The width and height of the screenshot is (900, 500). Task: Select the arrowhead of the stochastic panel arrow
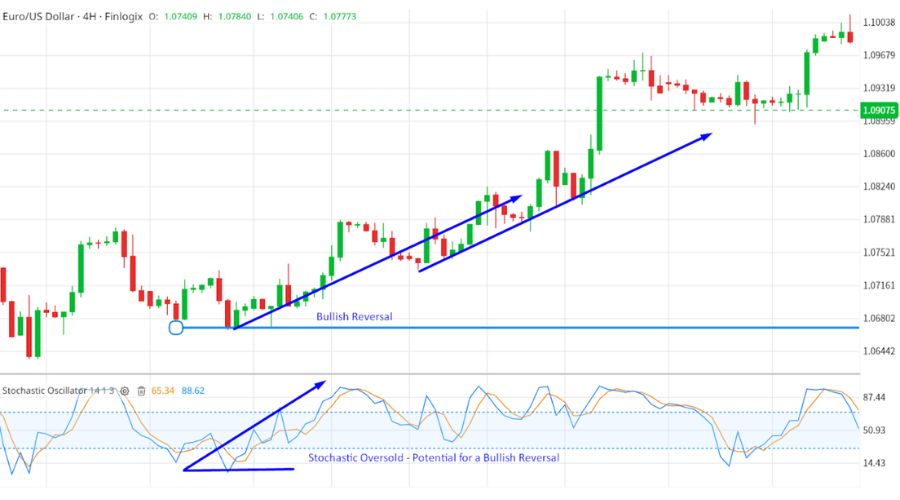pyautogui.click(x=321, y=382)
